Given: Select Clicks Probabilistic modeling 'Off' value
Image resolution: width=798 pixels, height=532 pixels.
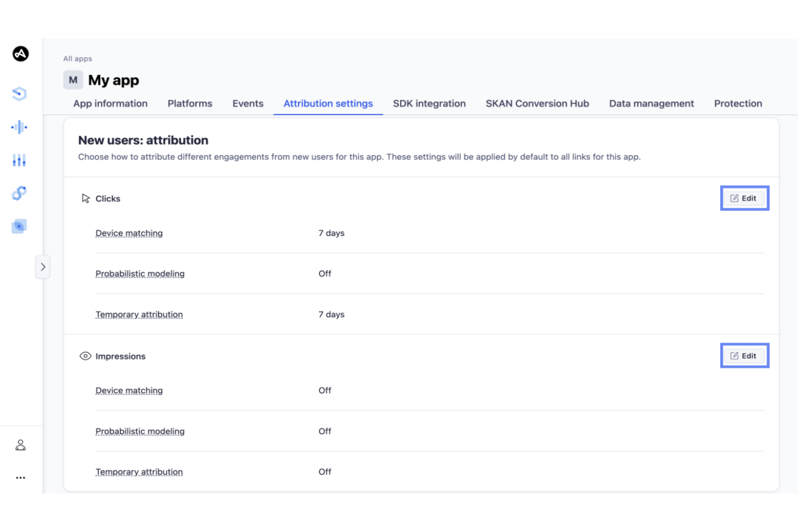Looking at the screenshot, I should tap(325, 274).
